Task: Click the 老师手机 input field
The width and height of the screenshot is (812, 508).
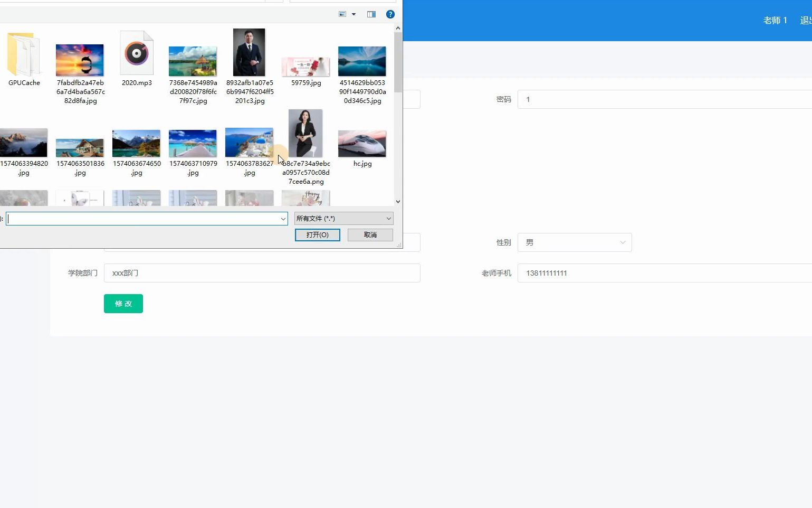Action: [665, 273]
